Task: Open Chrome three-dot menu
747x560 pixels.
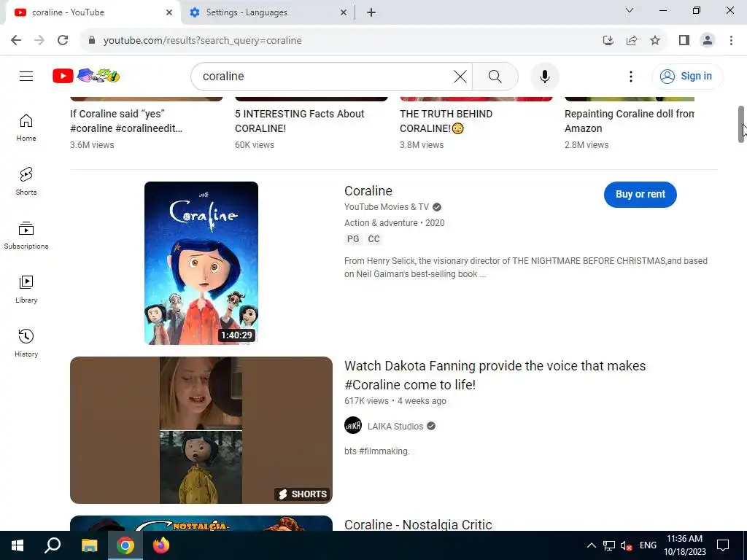Action: [731, 41]
